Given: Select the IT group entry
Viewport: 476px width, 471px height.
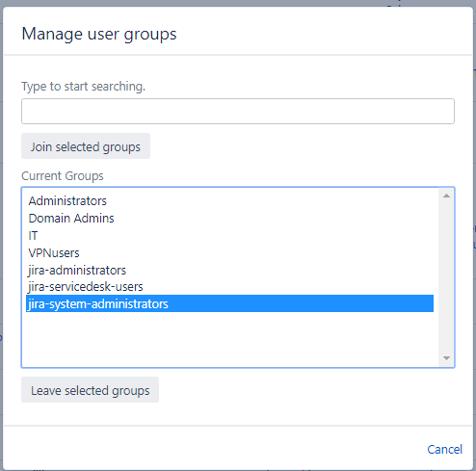Looking at the screenshot, I should coord(229,236).
